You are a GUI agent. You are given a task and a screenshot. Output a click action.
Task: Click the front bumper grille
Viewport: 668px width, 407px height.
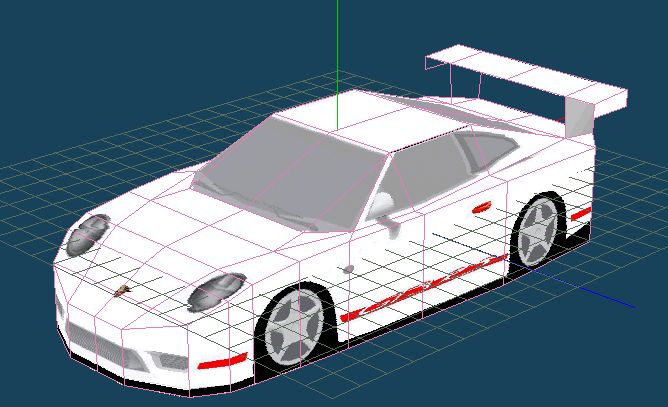[x=107, y=347]
